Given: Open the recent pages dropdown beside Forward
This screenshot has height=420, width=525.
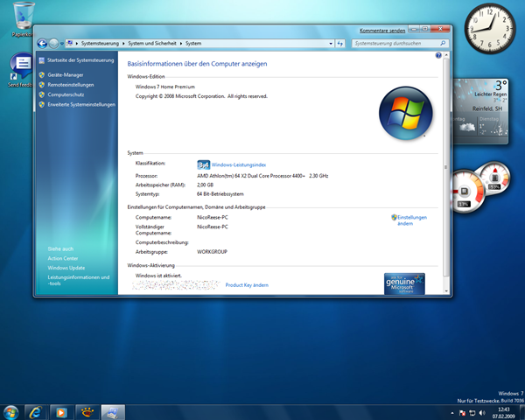Looking at the screenshot, I should click(x=62, y=44).
